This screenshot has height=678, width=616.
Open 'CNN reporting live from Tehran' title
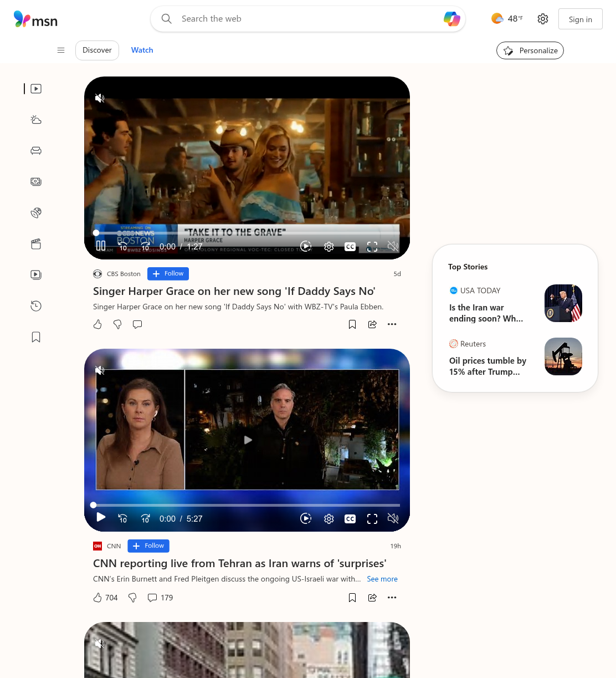pos(240,563)
